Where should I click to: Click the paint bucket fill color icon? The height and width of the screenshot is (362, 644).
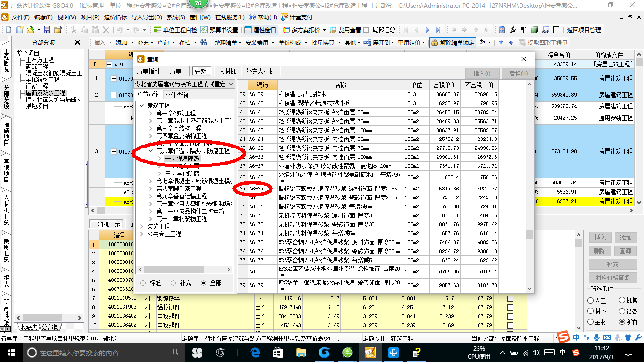pyautogui.click(x=482, y=42)
